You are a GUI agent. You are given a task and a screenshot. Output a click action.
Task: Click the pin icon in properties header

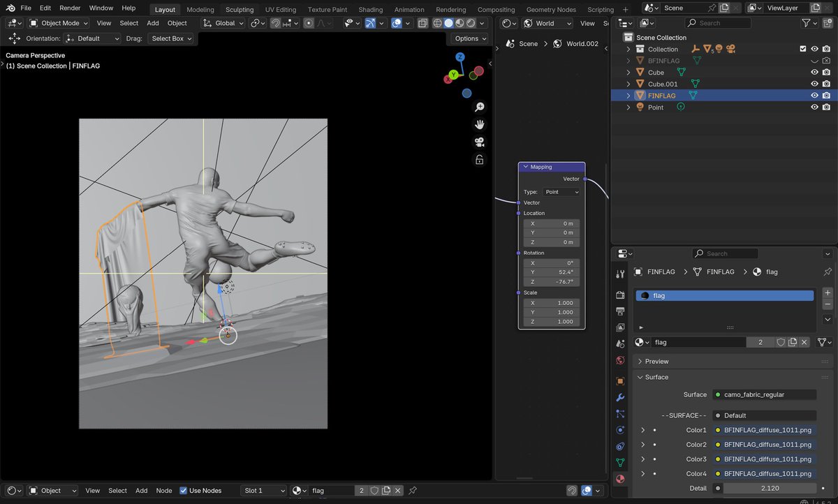[828, 272]
